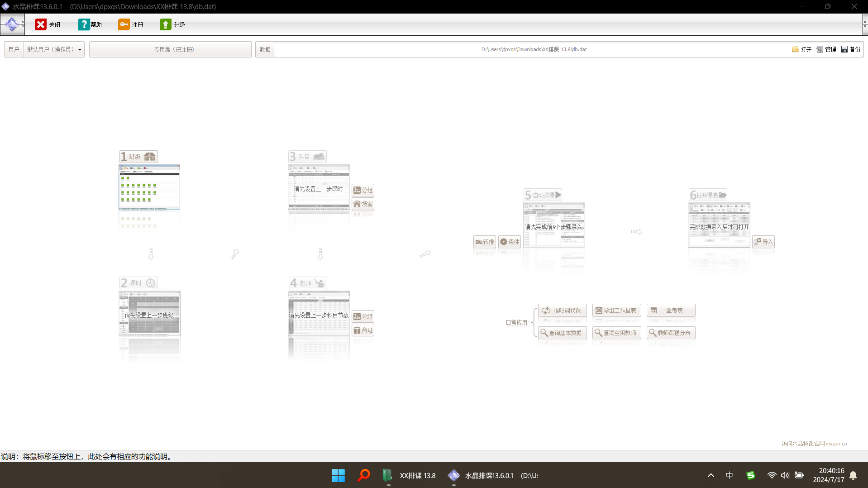868x488 pixels.
Task: Open data Management (管理)
Action: [820, 49]
